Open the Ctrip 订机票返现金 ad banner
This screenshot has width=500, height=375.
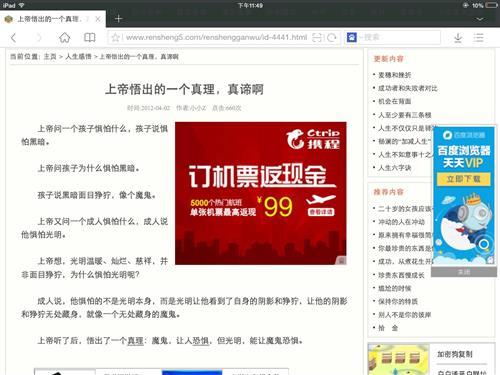(261, 193)
